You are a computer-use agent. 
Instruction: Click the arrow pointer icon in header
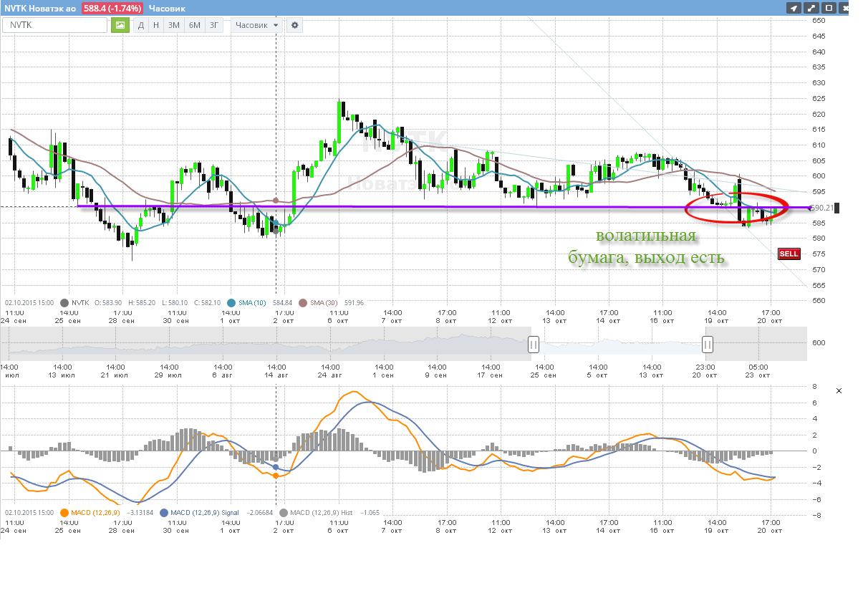[794, 8]
